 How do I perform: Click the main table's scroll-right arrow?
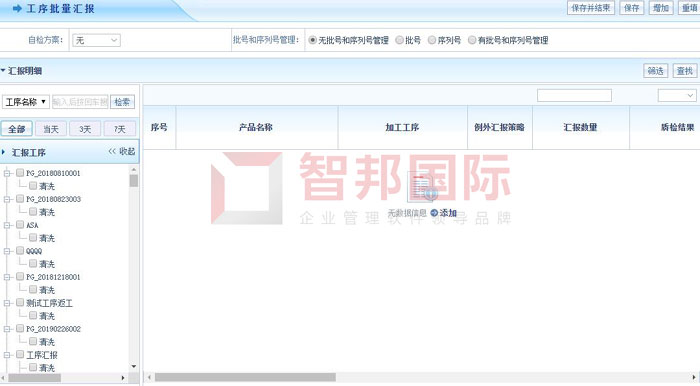[694, 378]
